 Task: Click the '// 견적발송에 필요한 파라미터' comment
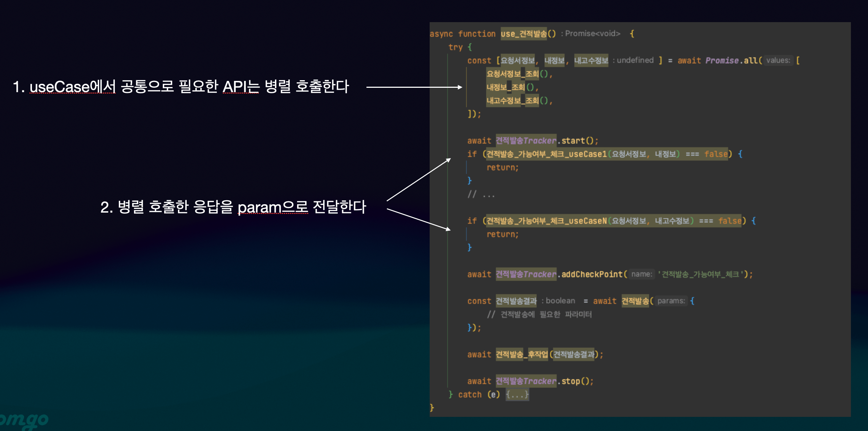(x=539, y=315)
